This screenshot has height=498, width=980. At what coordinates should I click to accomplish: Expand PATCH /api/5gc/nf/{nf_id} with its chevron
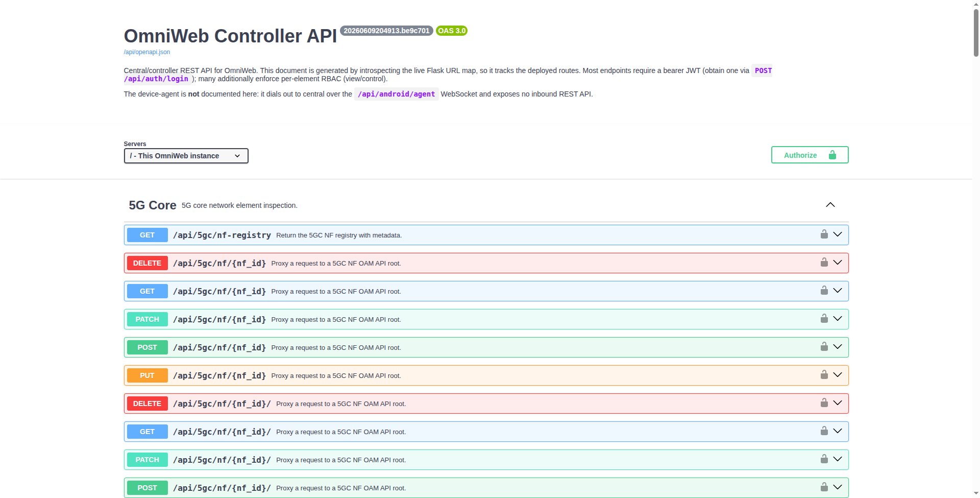pos(838,319)
